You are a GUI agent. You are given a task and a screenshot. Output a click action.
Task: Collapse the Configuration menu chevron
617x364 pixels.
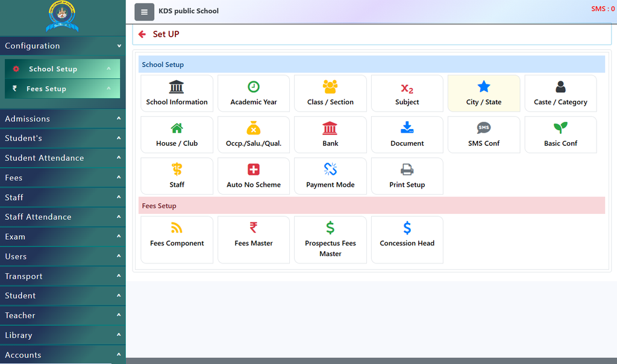[119, 46]
